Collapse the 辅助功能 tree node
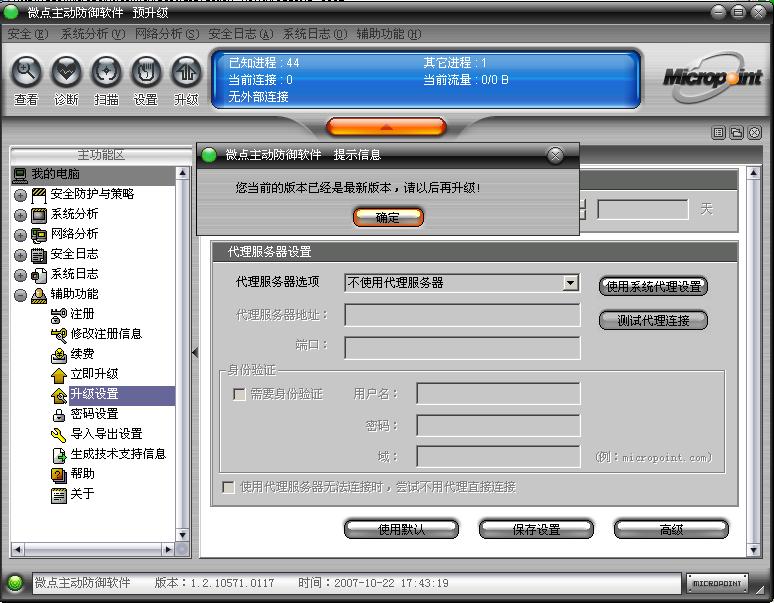 pos(20,295)
